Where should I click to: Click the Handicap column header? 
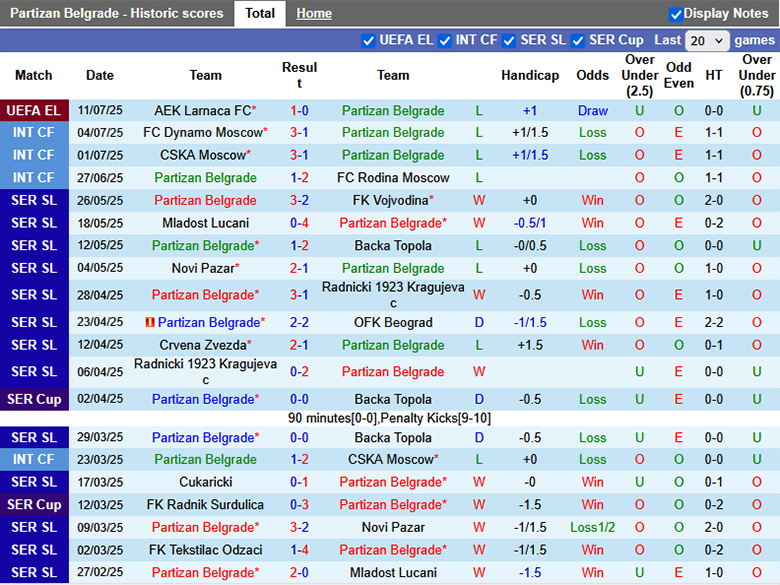pos(530,75)
